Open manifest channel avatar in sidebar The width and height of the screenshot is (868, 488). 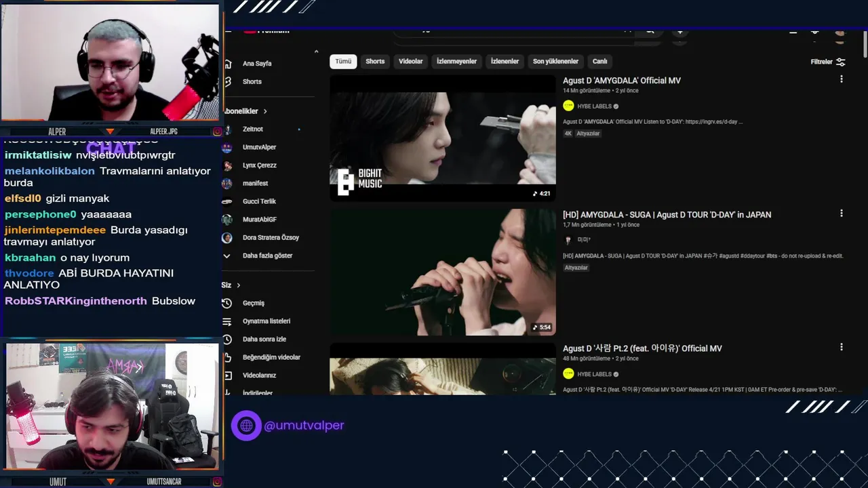click(227, 183)
